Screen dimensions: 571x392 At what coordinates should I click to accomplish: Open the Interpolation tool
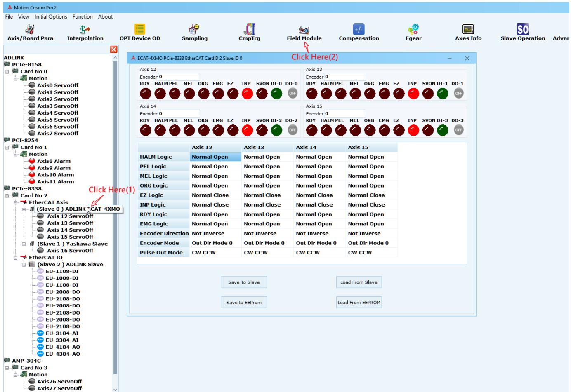pos(85,32)
